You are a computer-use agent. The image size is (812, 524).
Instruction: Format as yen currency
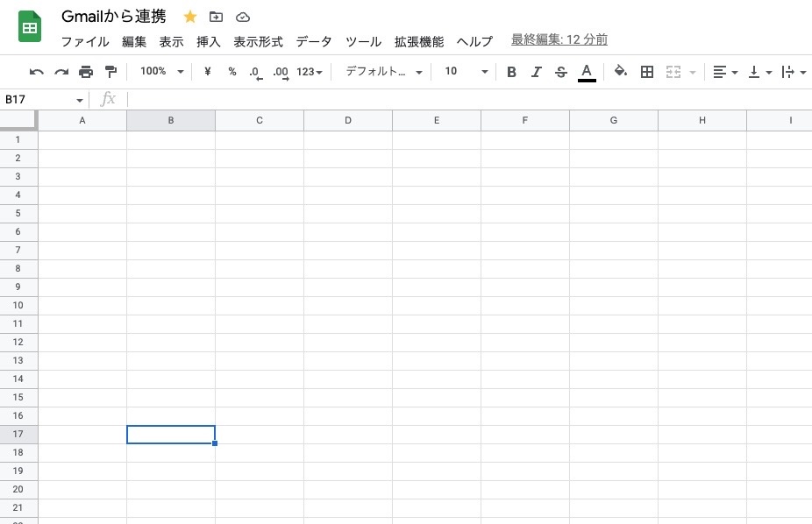(208, 71)
